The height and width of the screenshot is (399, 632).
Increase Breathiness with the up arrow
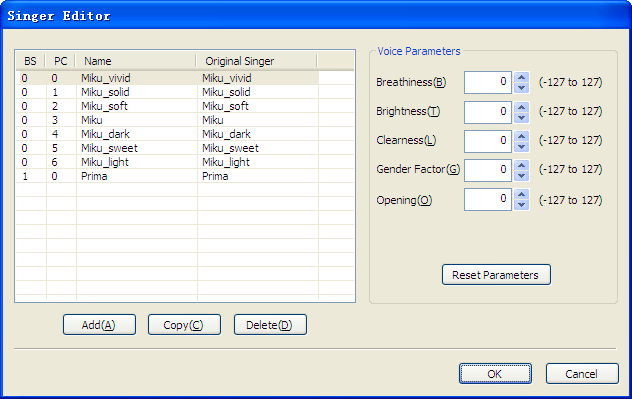click(x=522, y=77)
